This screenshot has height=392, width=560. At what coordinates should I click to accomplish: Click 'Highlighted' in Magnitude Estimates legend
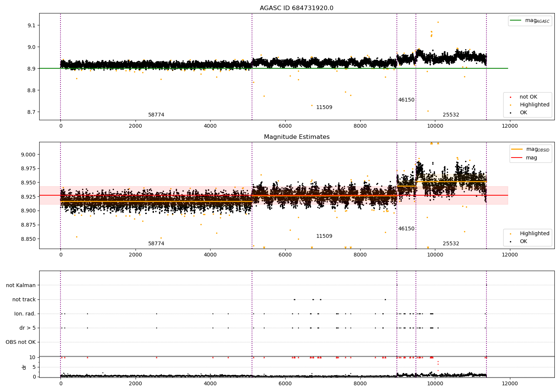click(x=534, y=234)
